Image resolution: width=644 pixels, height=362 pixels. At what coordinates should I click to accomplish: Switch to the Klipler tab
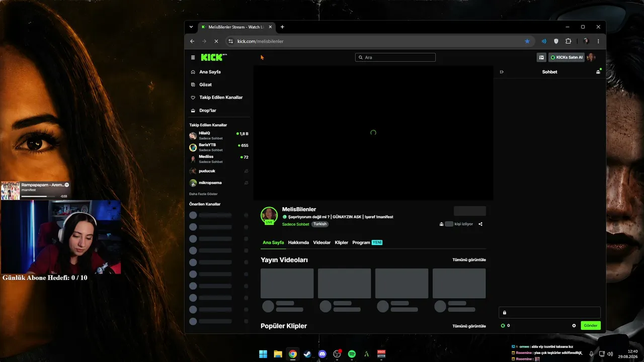pos(342,242)
